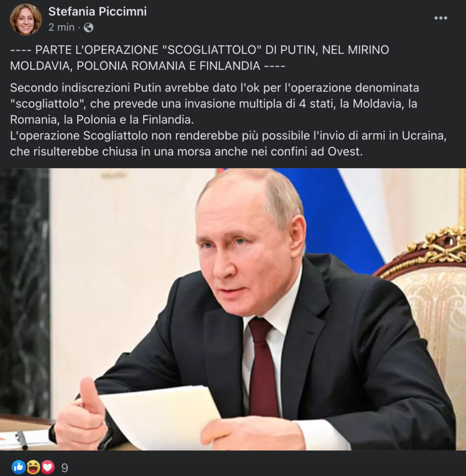
Task: Click the '2 min' post timestamp
Action: point(61,27)
